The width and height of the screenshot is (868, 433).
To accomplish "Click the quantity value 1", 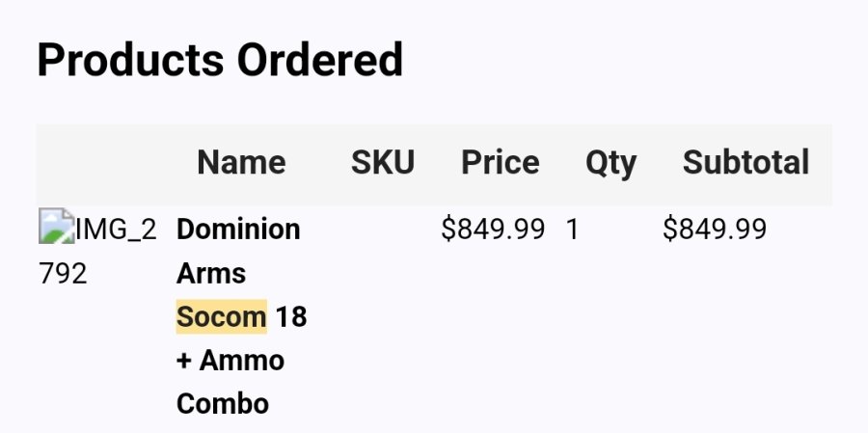I will point(572,230).
